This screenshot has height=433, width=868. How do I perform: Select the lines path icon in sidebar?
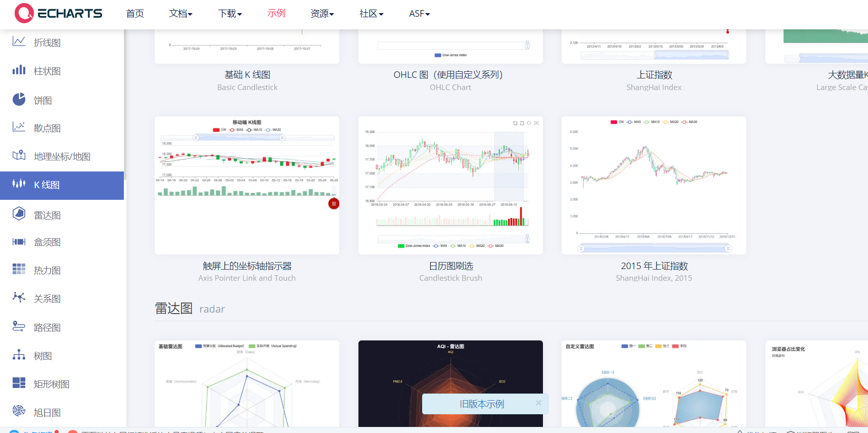point(19,326)
